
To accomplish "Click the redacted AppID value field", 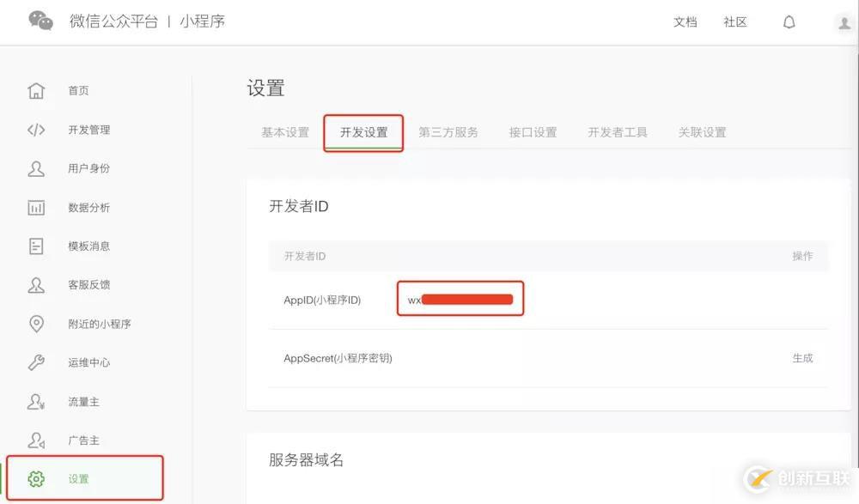I will (460, 298).
